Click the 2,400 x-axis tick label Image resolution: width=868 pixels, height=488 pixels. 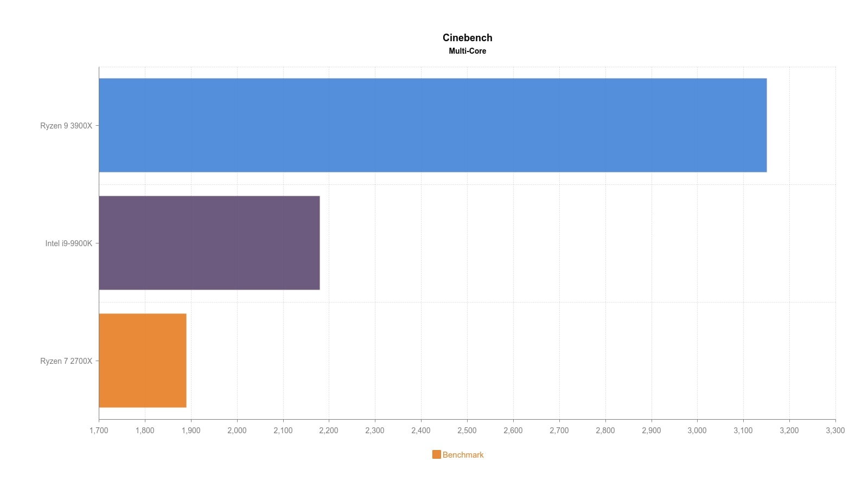pos(421,431)
